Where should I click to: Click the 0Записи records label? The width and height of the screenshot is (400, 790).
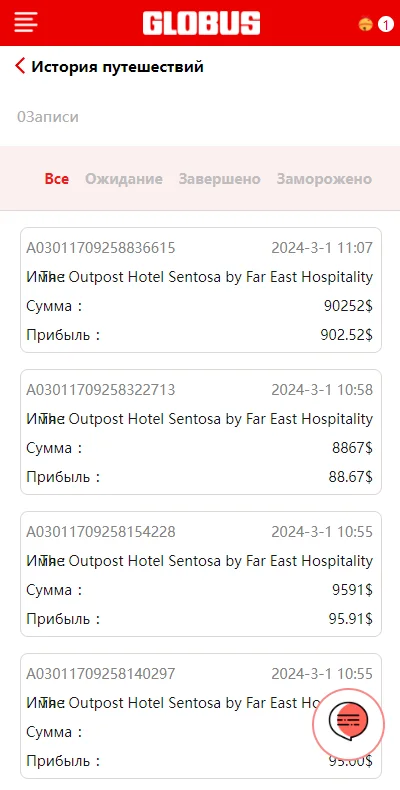[48, 117]
